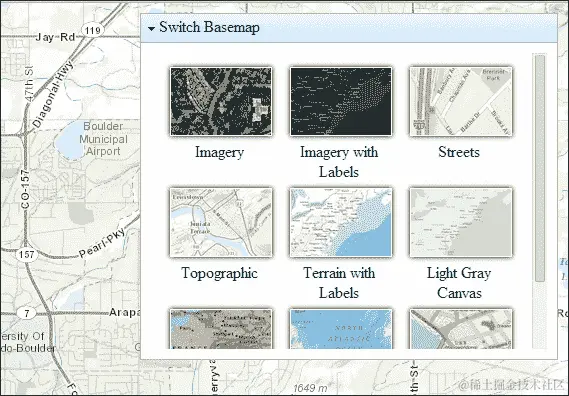Screen dimensions: 569x396
Task: Click the Jay Rd map label
Action: click(55, 37)
